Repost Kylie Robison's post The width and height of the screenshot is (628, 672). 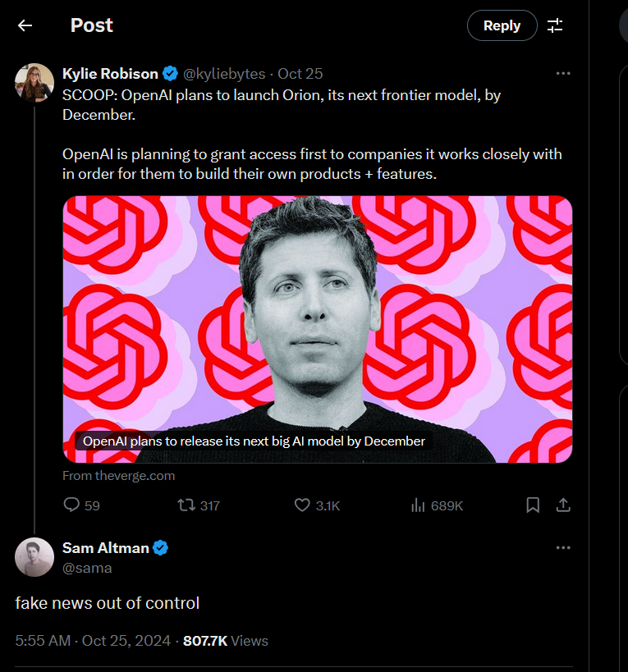pyautogui.click(x=187, y=505)
